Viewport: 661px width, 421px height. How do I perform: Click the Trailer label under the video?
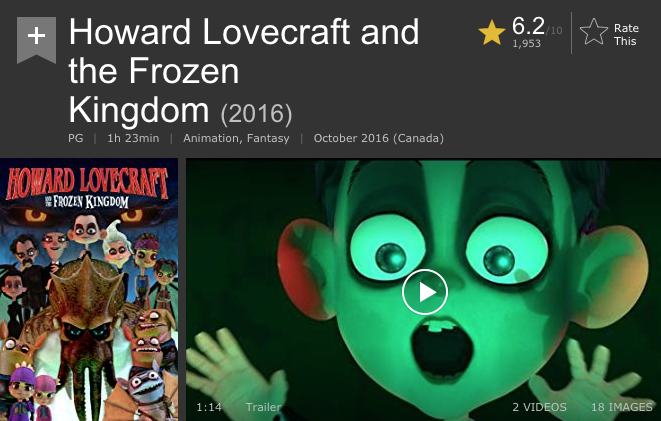(x=263, y=407)
